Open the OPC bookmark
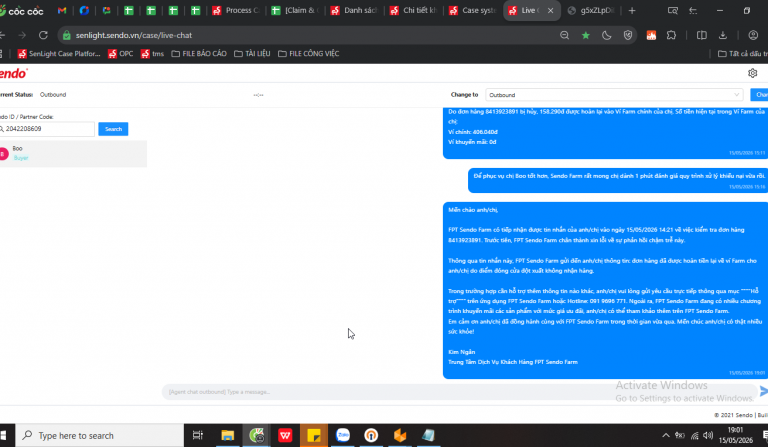The image size is (768, 447). 120,54
